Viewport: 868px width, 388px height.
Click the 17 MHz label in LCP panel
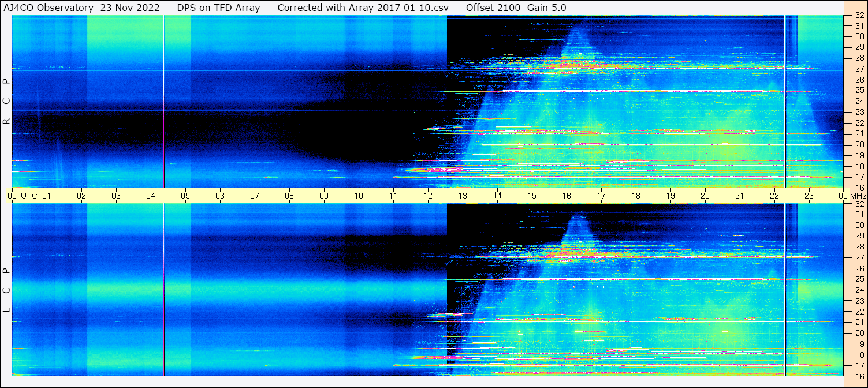[x=859, y=365]
